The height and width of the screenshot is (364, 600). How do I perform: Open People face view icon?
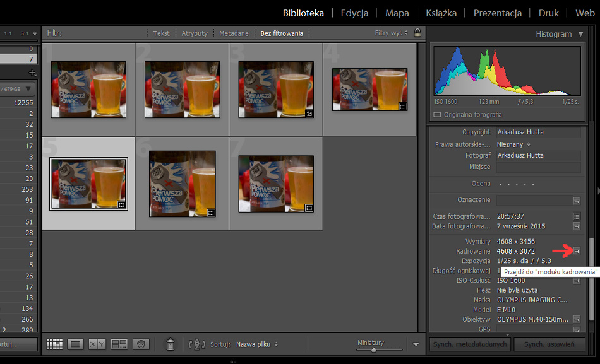coord(141,344)
